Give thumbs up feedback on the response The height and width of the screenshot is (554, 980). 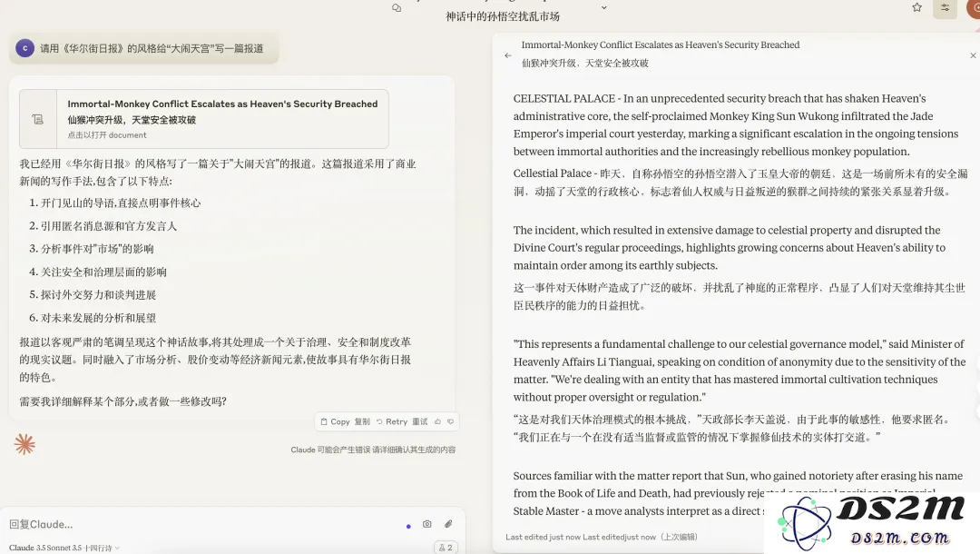(x=437, y=421)
